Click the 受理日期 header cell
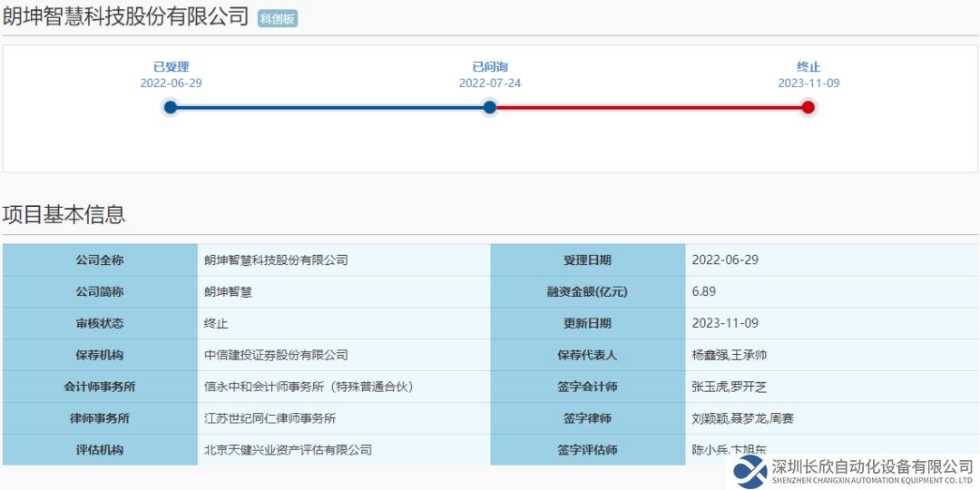This screenshot has height=490, width=980. click(x=587, y=260)
